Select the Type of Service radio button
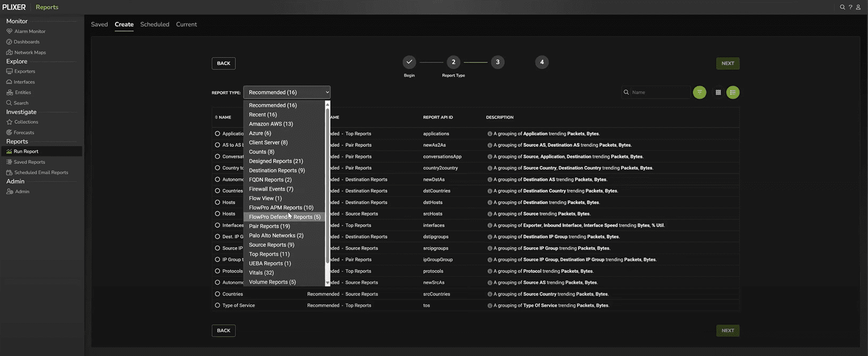 click(x=218, y=306)
